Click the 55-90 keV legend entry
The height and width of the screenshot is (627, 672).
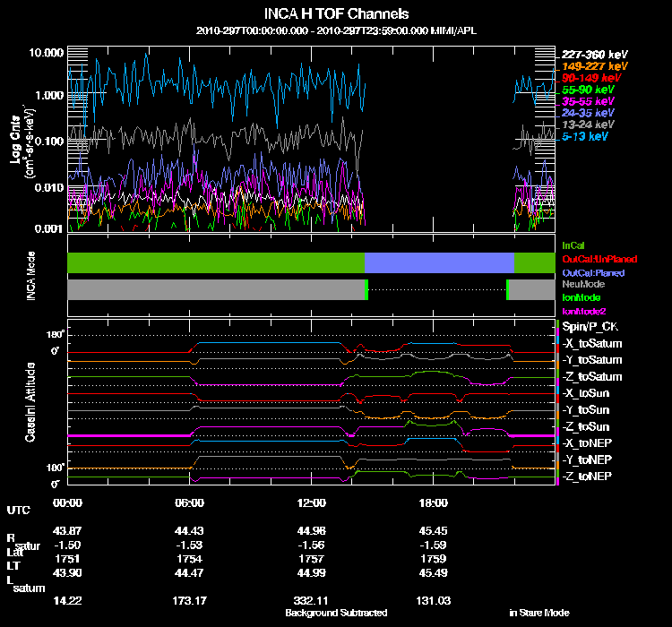point(588,90)
